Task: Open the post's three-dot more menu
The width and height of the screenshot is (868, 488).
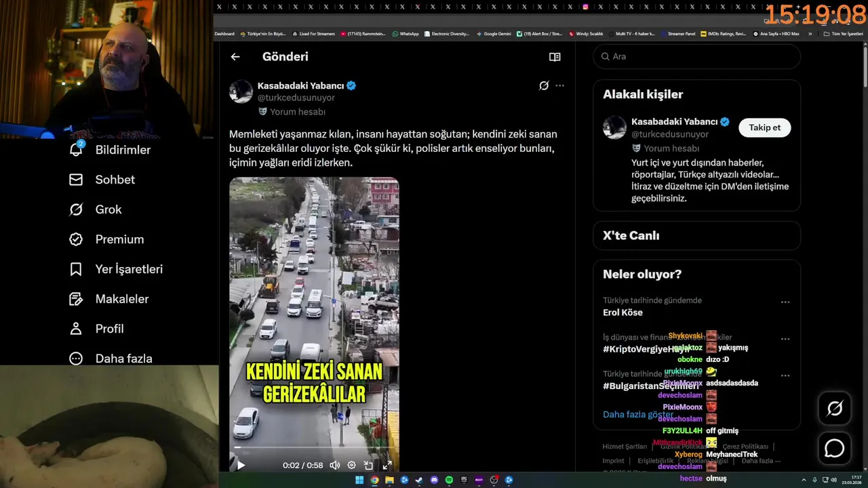Action: (559, 85)
